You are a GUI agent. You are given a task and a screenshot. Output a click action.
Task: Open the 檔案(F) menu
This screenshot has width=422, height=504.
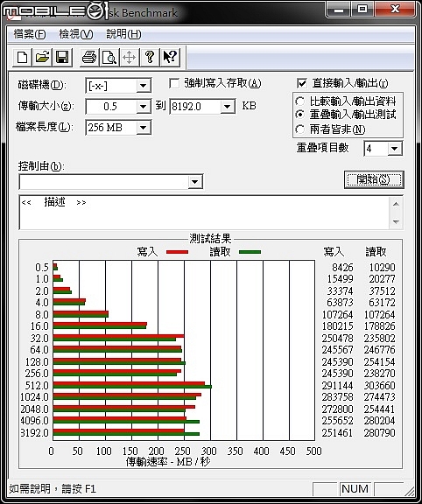pyautogui.click(x=30, y=34)
